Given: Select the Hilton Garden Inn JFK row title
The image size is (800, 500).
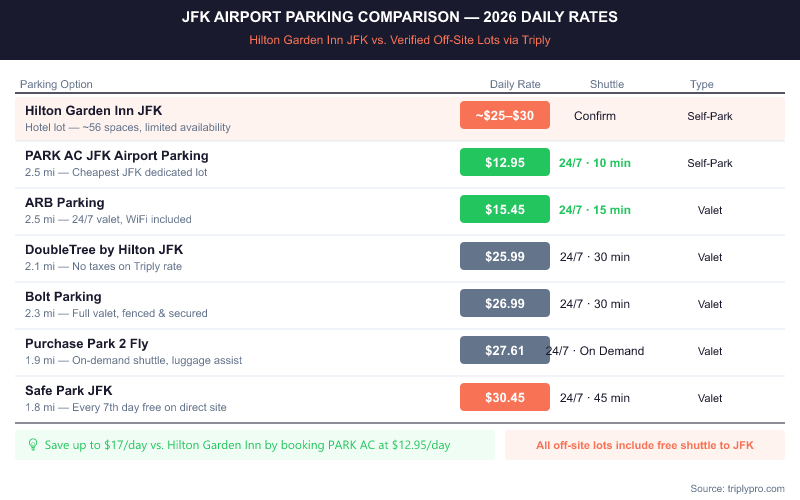Looking at the screenshot, I should click(x=93, y=110).
